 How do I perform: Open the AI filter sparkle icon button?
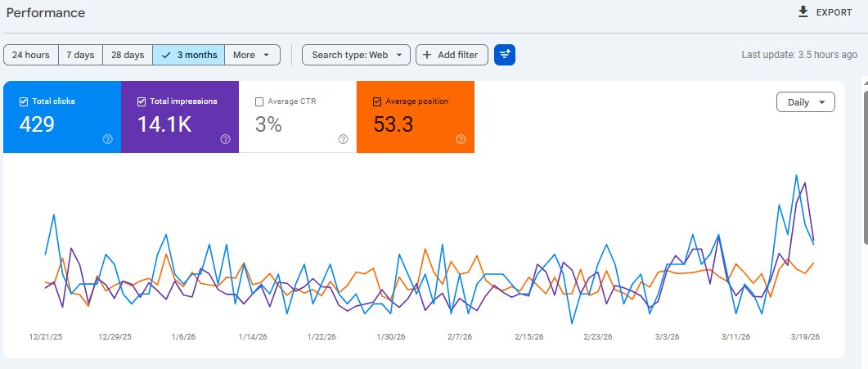(x=504, y=55)
